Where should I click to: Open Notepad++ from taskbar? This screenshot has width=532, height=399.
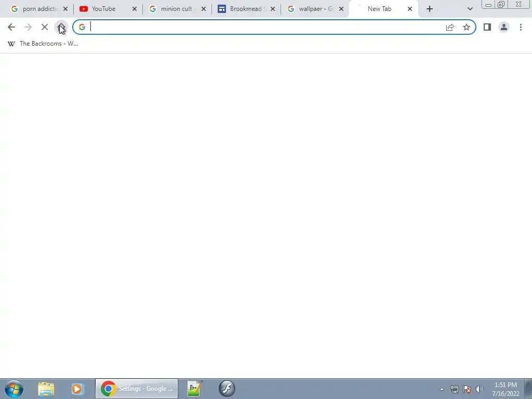point(194,389)
